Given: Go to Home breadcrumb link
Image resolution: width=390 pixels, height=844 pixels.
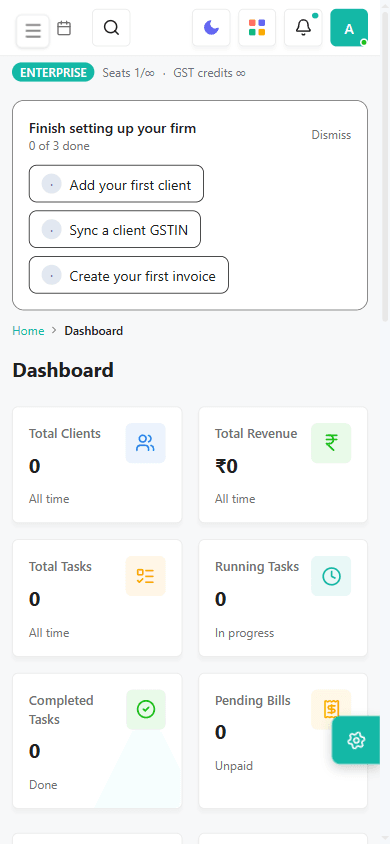Looking at the screenshot, I should (x=29, y=331).
